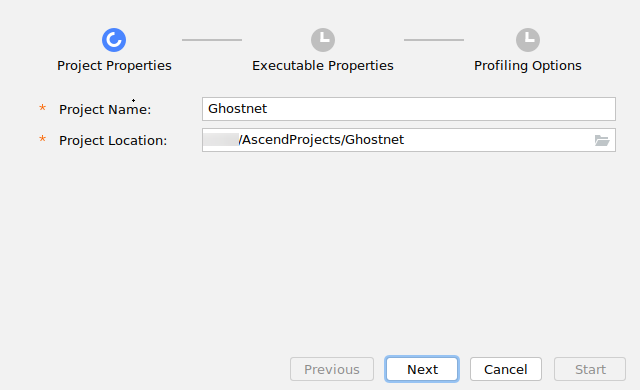Click the grayed-out Start button
Image resolution: width=640 pixels, height=390 pixels.
(x=590, y=369)
